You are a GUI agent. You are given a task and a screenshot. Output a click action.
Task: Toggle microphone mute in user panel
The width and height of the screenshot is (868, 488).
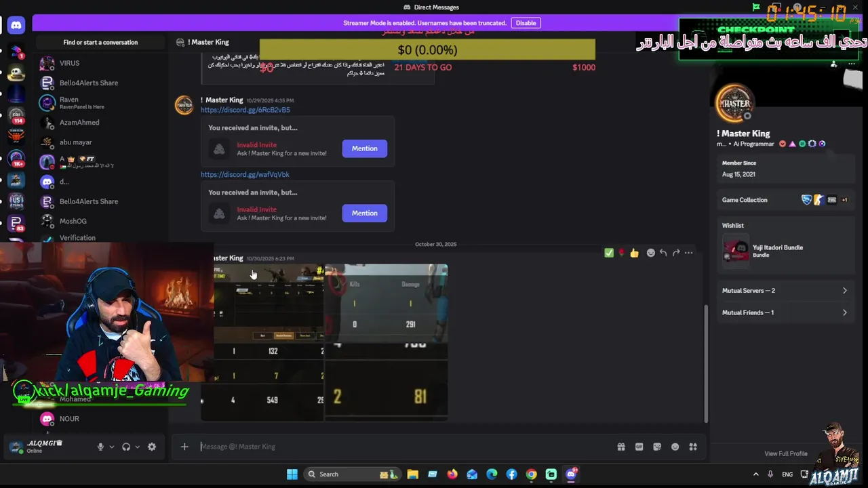click(100, 447)
